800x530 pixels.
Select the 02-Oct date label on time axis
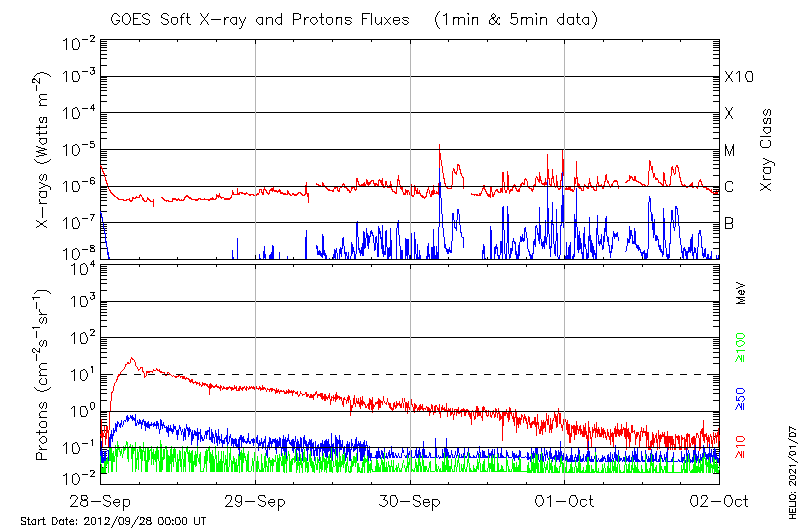tap(718, 501)
